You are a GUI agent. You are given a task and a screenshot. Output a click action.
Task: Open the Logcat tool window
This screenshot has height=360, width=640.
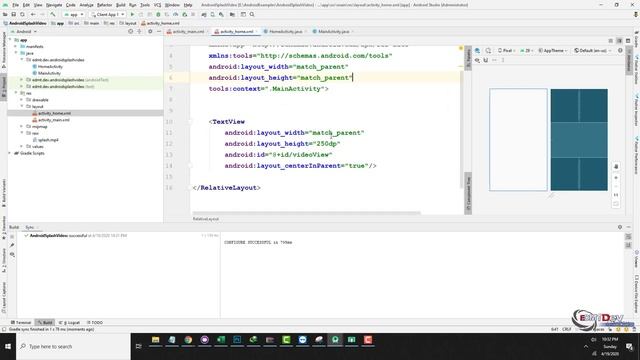[x=70, y=322]
